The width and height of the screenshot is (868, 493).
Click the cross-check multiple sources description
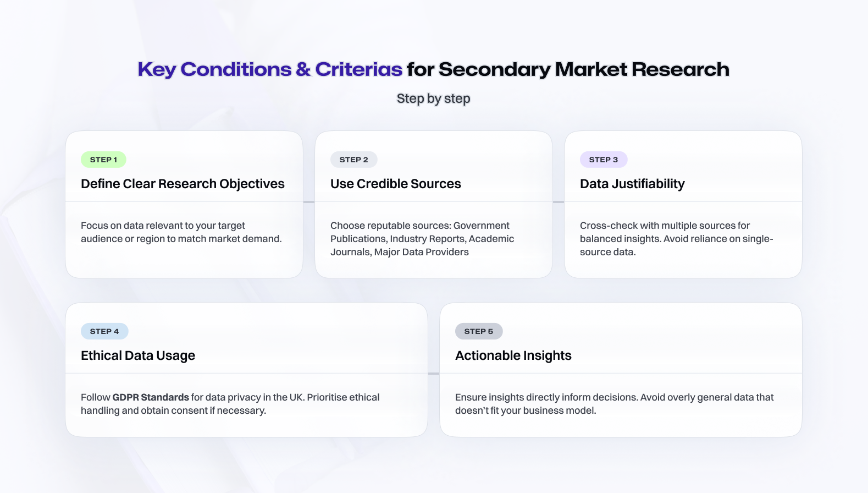(x=677, y=239)
